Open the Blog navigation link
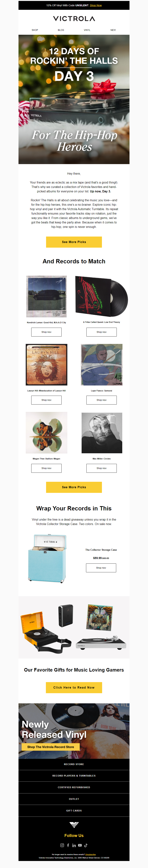This screenshot has height=868, width=148. 61,30
